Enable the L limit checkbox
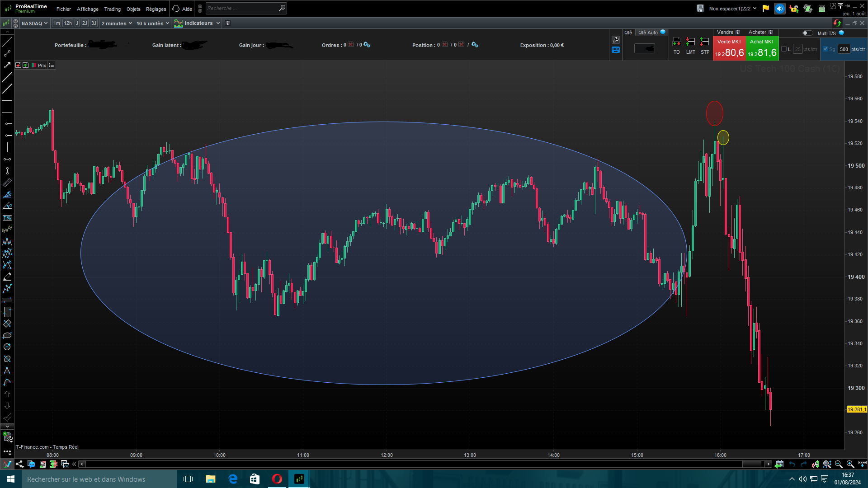The width and height of the screenshot is (868, 488). pos(784,49)
